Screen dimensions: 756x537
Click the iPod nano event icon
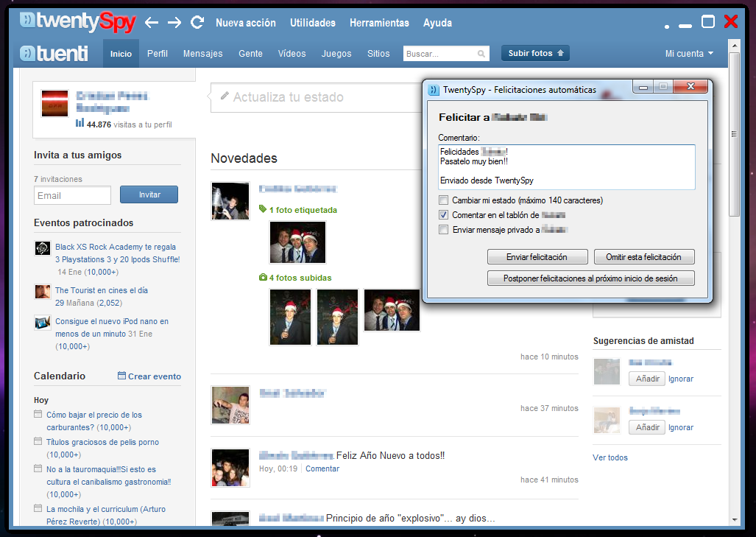[x=43, y=323]
